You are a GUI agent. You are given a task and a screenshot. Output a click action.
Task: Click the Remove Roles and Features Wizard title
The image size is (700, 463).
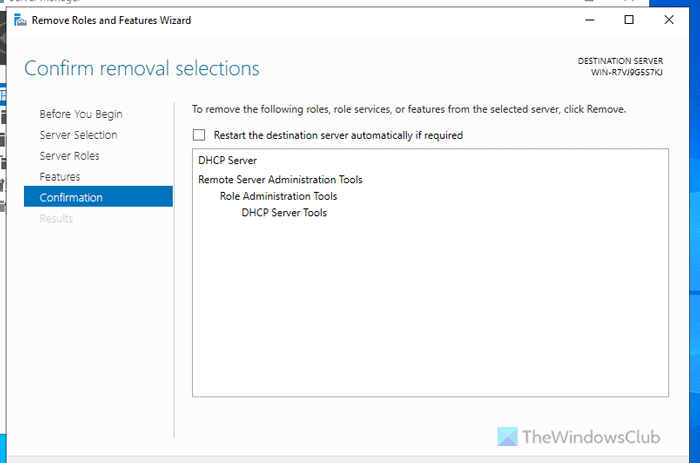(112, 20)
